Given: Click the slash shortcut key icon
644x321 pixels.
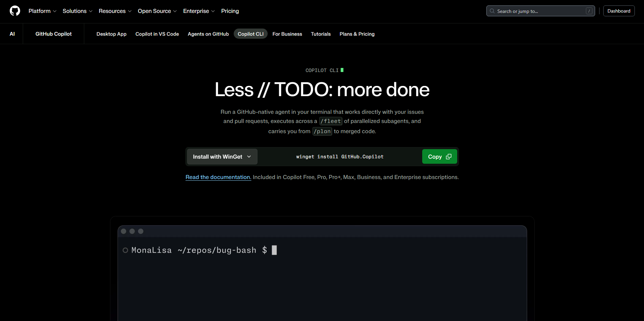Looking at the screenshot, I should tap(589, 11).
